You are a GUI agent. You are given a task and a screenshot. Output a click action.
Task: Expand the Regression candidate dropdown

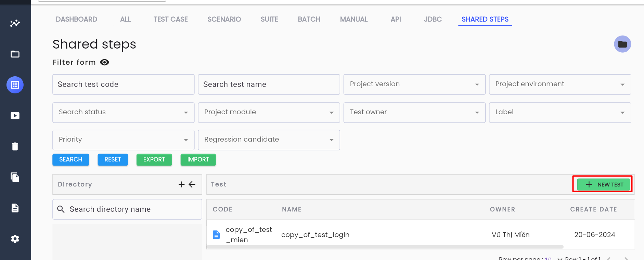(x=269, y=140)
